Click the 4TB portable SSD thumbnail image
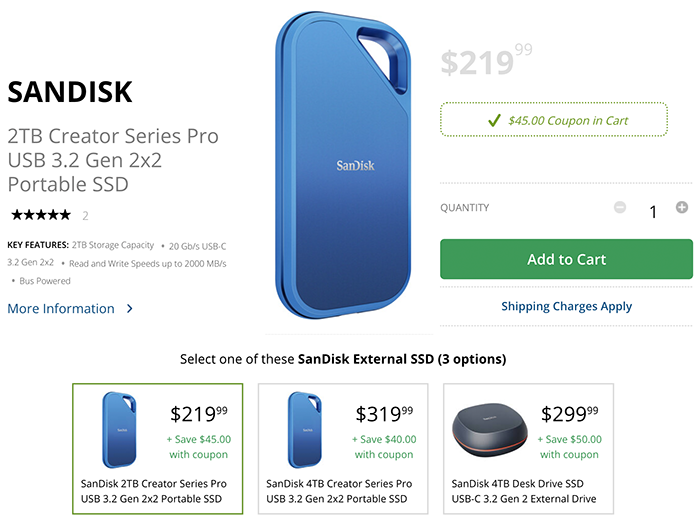Screen dimensions: 700x520 [304, 429]
